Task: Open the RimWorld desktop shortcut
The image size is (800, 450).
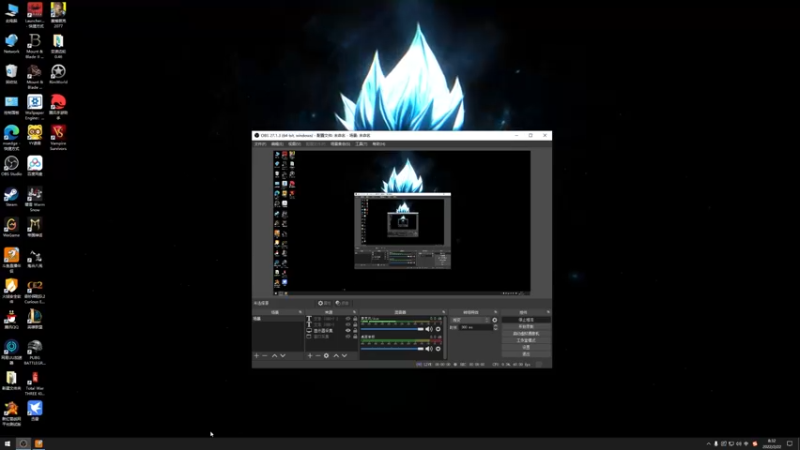Action: click(x=58, y=74)
